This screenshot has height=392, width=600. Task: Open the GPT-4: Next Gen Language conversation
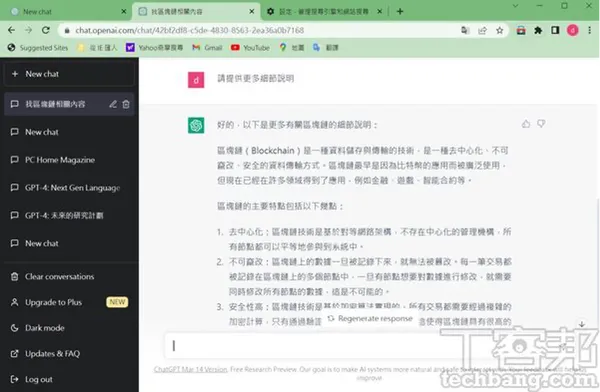coord(69,188)
